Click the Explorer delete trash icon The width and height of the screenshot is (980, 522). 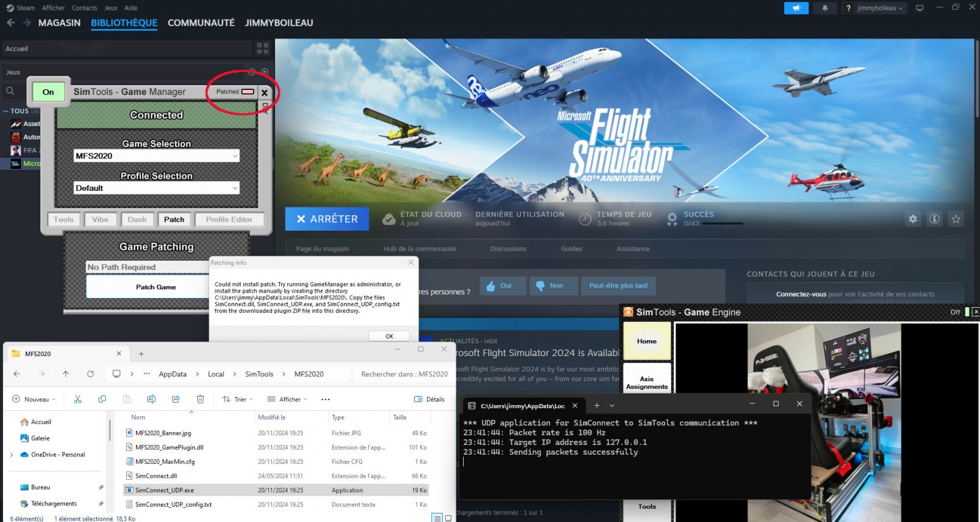coord(200,399)
